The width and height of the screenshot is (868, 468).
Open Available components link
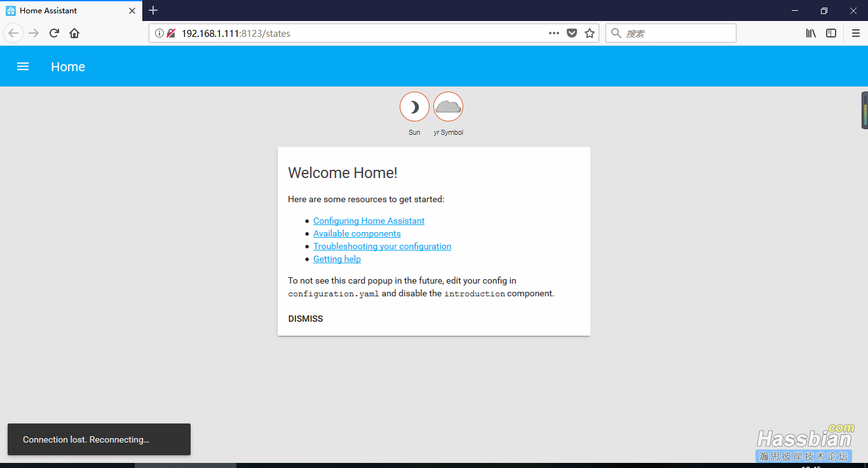pos(356,233)
